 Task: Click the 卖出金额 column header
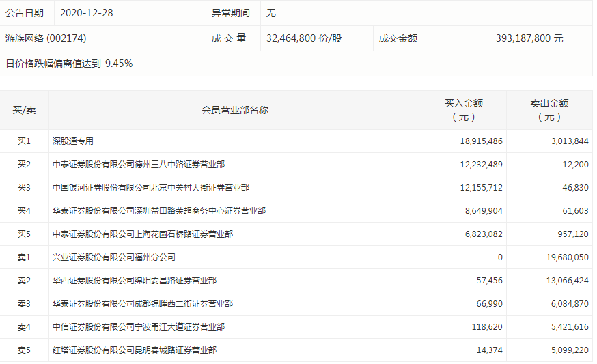coord(549,110)
